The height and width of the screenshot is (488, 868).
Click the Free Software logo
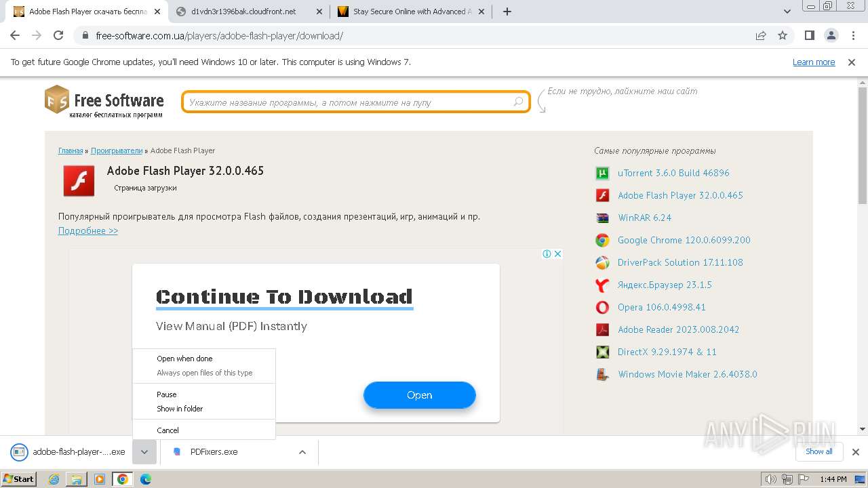104,102
